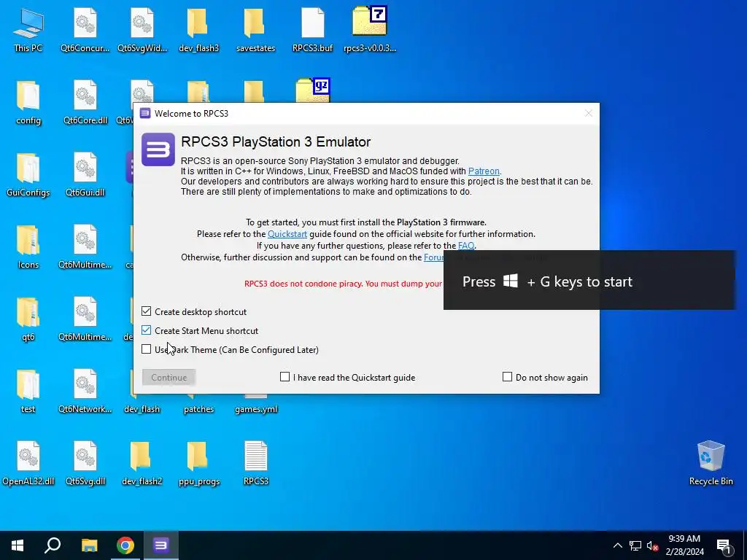The height and width of the screenshot is (560, 747).
Task: Open the test folder icon
Action: click(28, 392)
